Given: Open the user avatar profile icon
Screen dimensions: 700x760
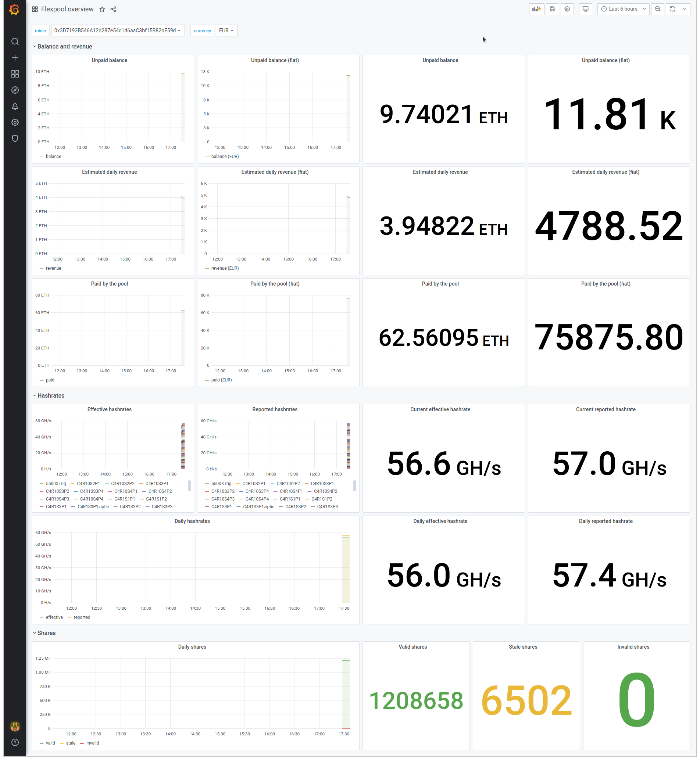Looking at the screenshot, I should coord(15,727).
